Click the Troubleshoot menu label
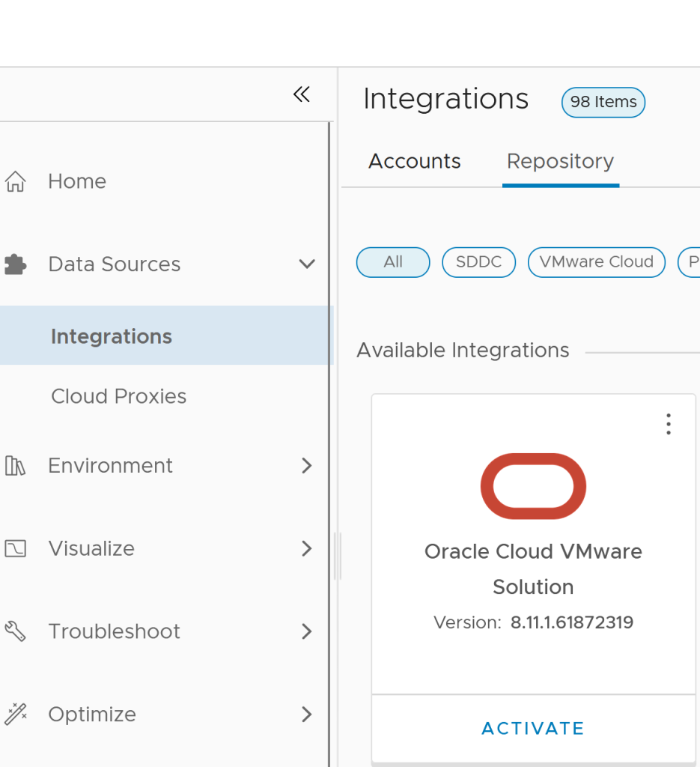700x767 pixels. coord(115,631)
